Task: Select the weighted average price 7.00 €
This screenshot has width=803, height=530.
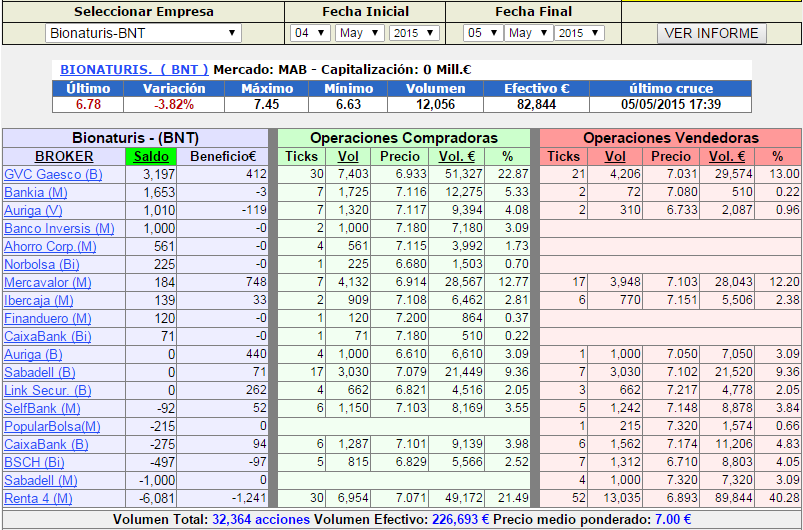Action: click(673, 520)
